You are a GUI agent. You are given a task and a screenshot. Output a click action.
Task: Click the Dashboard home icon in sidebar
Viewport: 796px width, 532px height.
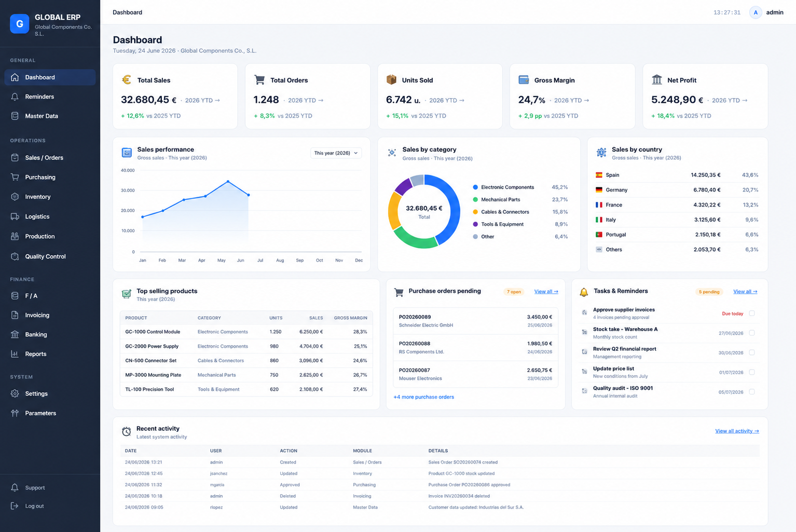(15, 77)
